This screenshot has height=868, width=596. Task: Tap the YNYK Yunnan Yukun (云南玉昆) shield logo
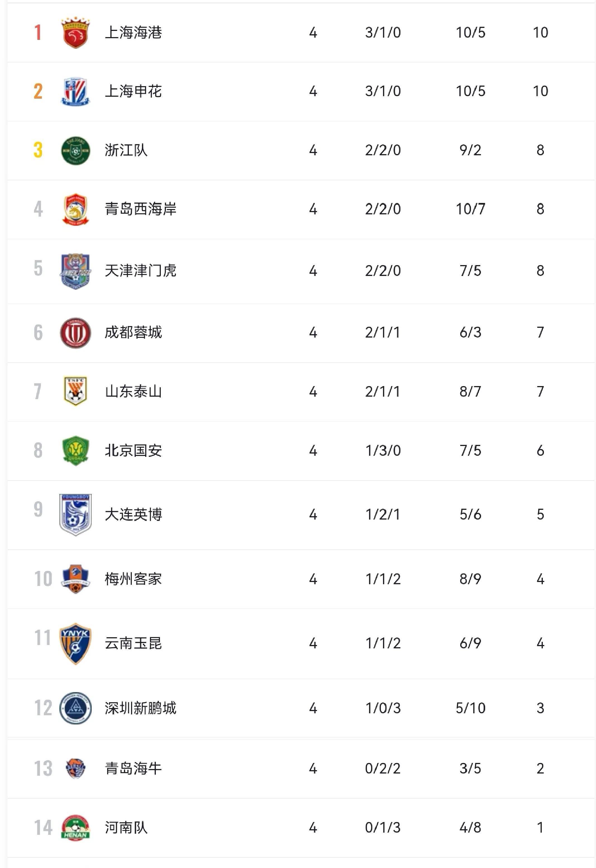[x=75, y=643]
